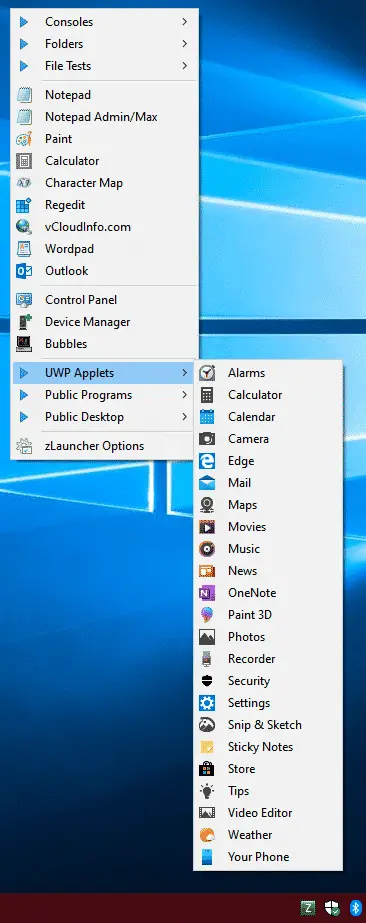The width and height of the screenshot is (366, 923).
Task: Open Public Programs menu entry
Action: [103, 395]
